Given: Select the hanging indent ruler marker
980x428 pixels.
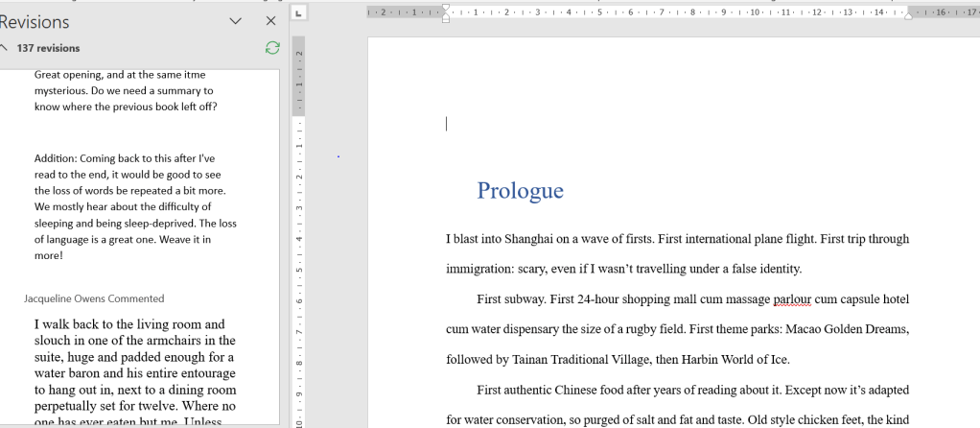Looking at the screenshot, I should (446, 14).
